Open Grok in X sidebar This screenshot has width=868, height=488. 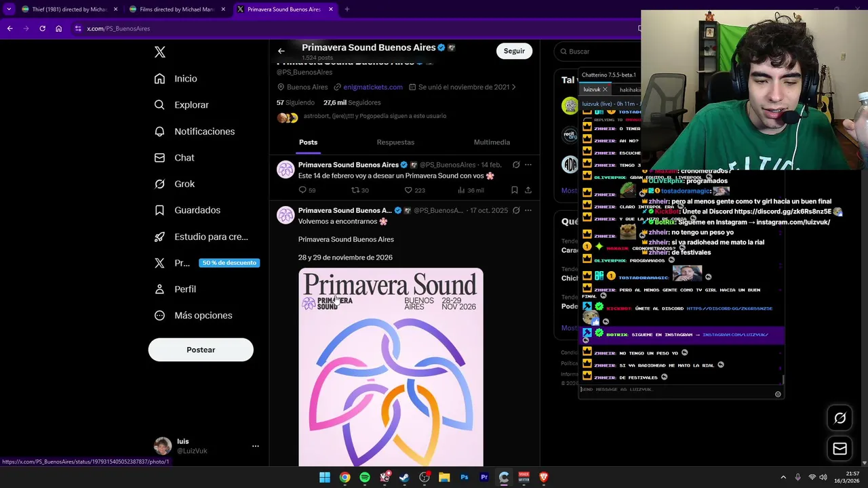pyautogui.click(x=174, y=184)
